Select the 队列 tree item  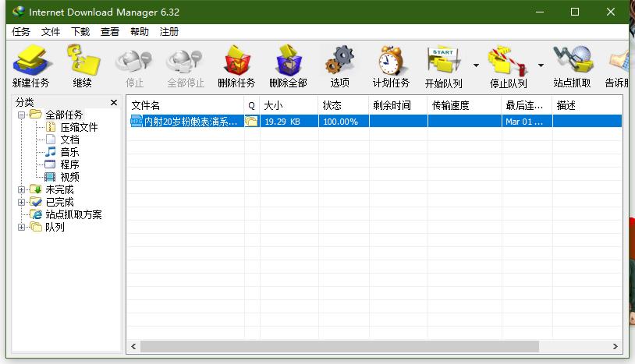tap(55, 228)
